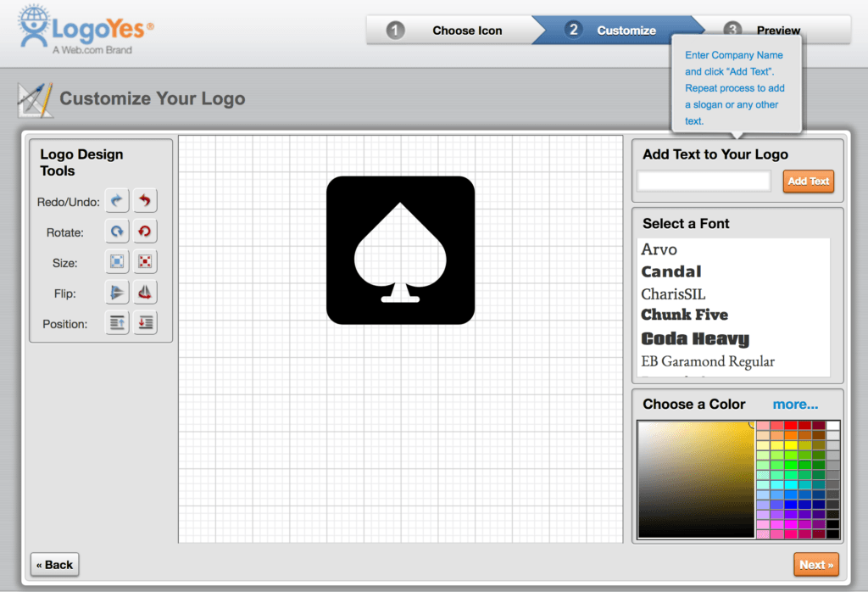Click the orange Next button
This screenshot has width=868, height=592.
pos(816,565)
